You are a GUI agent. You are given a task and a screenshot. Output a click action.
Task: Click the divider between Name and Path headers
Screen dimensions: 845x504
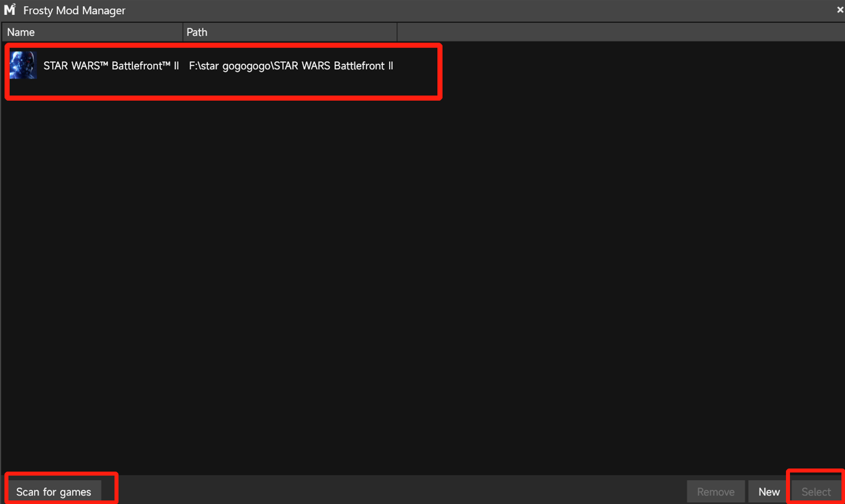pos(182,32)
